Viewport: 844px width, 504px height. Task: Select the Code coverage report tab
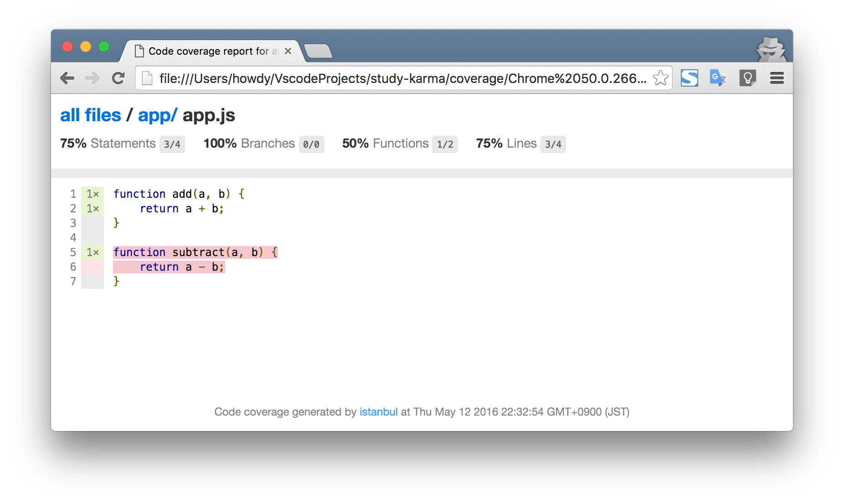pos(205,51)
